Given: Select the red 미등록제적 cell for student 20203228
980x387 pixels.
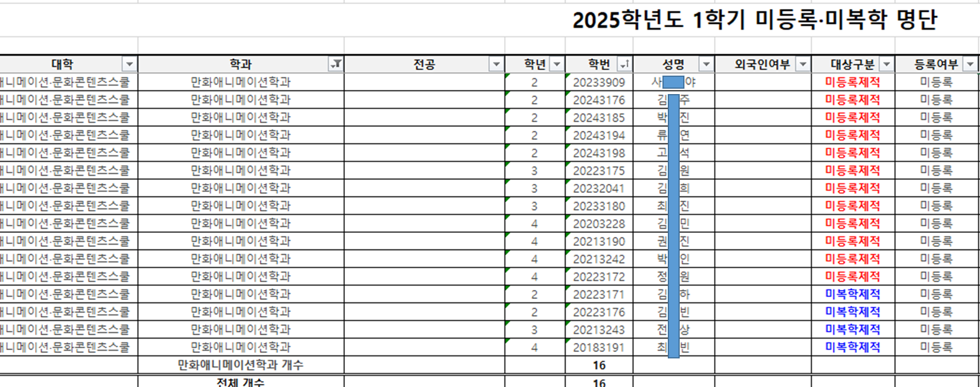Looking at the screenshot, I should pos(852,223).
